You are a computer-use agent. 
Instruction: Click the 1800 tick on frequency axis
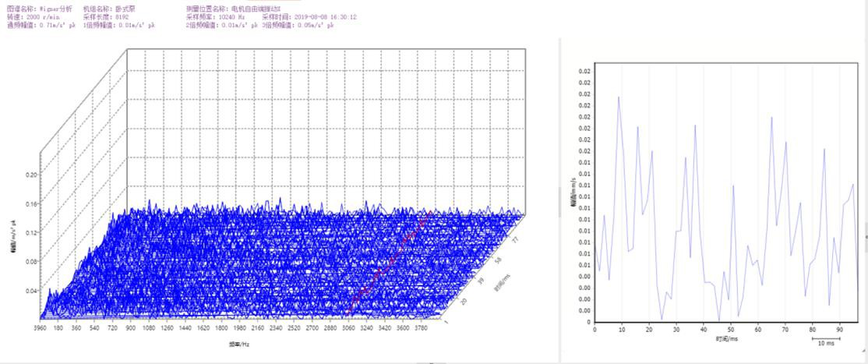223,330
